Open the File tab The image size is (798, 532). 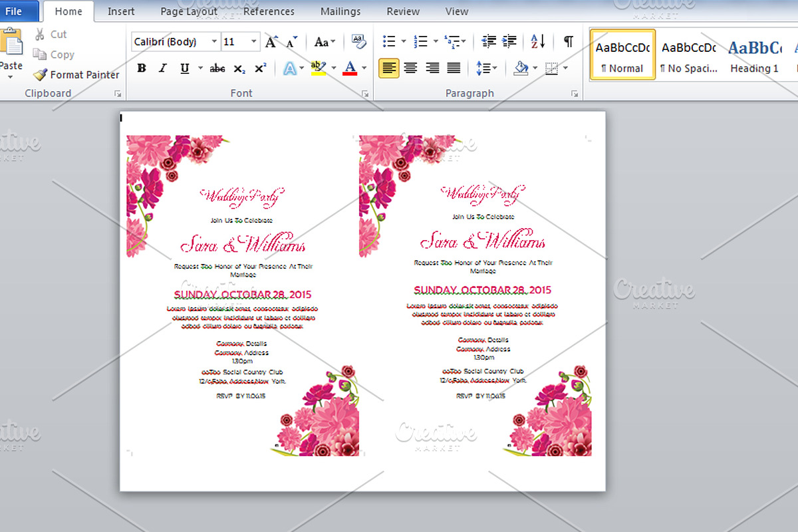(x=15, y=11)
